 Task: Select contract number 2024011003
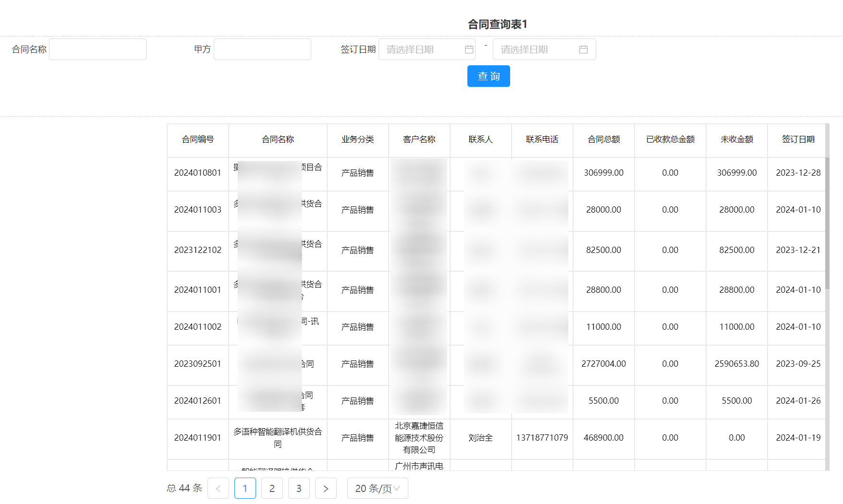point(198,210)
